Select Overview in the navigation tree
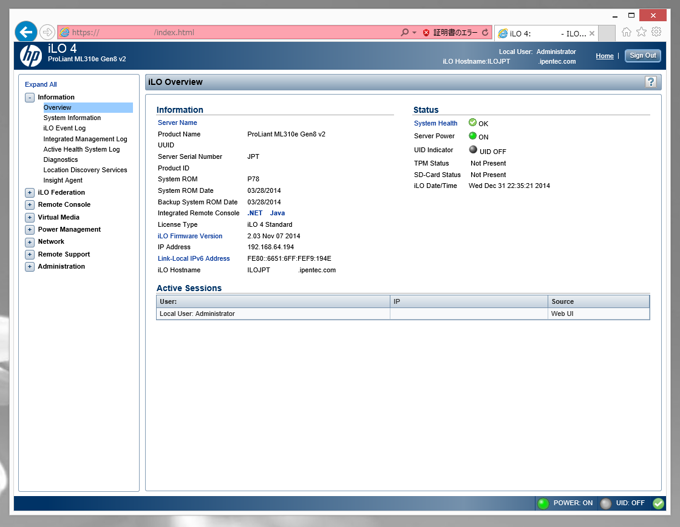680x527 pixels. pos(88,108)
